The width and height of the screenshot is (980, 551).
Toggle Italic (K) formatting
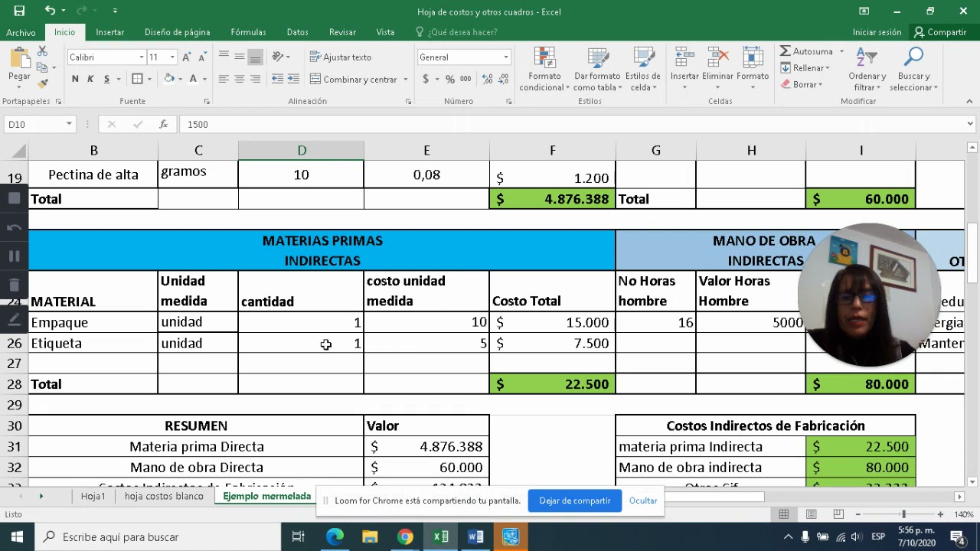pyautogui.click(x=90, y=79)
